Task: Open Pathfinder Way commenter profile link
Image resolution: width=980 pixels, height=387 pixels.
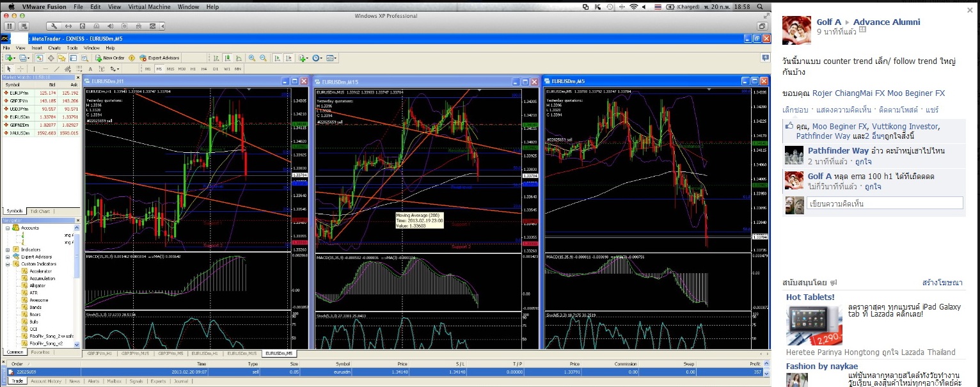Action: coord(838,151)
